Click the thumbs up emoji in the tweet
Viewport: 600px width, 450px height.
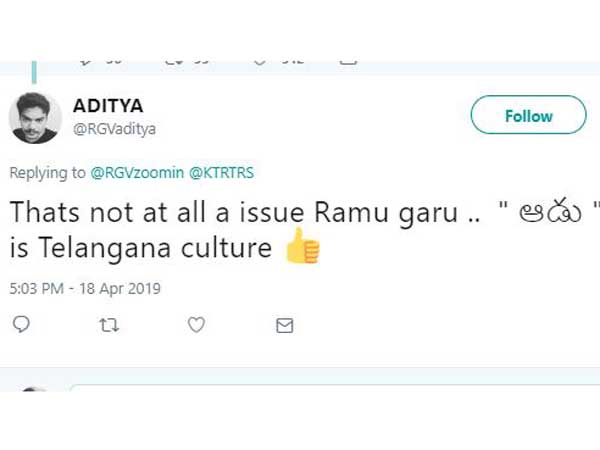click(302, 246)
